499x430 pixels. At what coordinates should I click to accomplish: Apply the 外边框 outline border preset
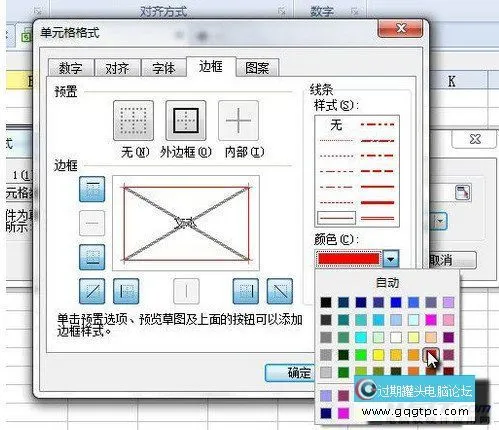186,120
